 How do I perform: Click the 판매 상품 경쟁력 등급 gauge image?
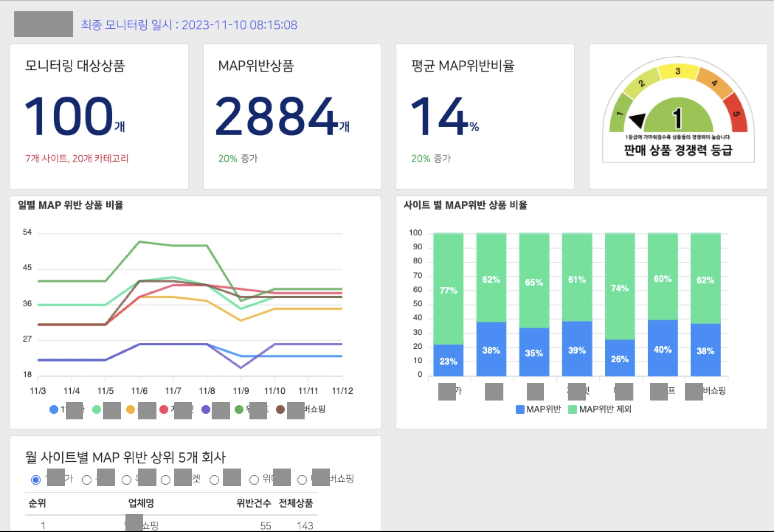point(678,110)
